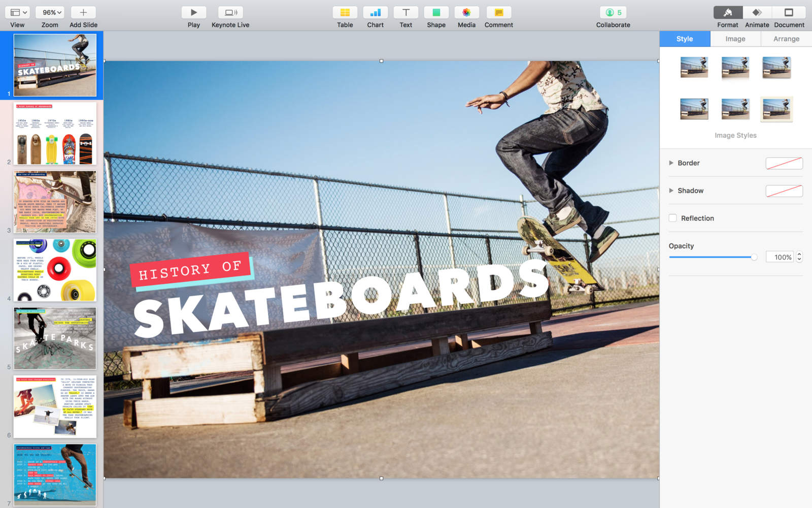812x508 pixels.
Task: Enable the Reflection checkbox
Action: (673, 218)
